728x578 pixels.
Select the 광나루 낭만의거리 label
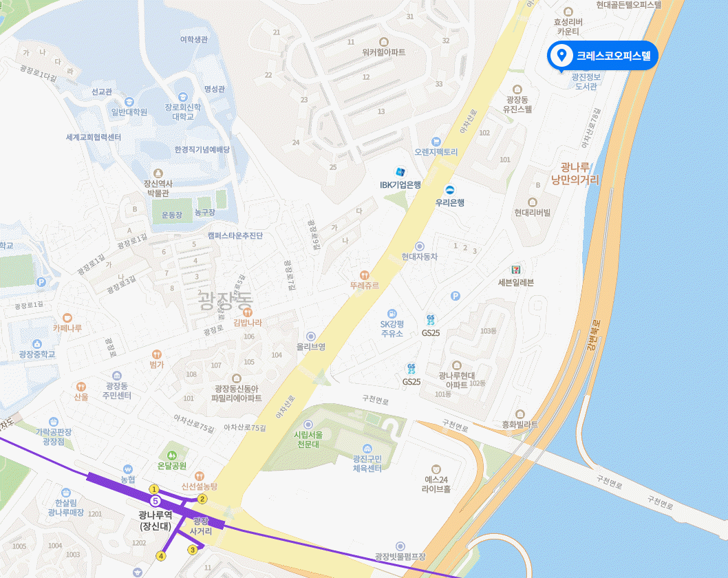click(575, 173)
